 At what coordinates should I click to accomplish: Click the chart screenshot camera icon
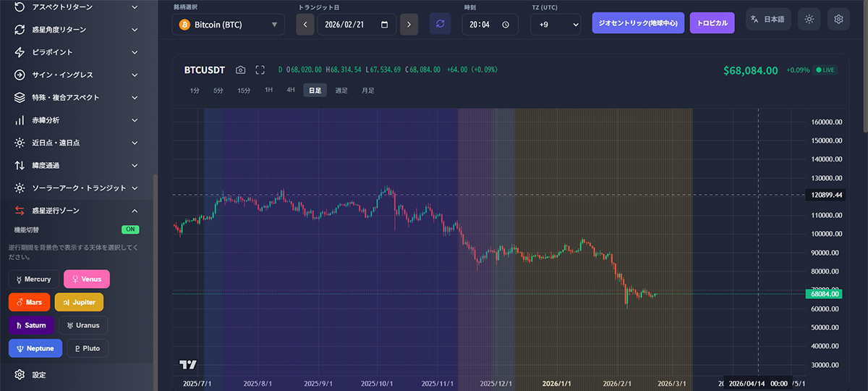241,70
